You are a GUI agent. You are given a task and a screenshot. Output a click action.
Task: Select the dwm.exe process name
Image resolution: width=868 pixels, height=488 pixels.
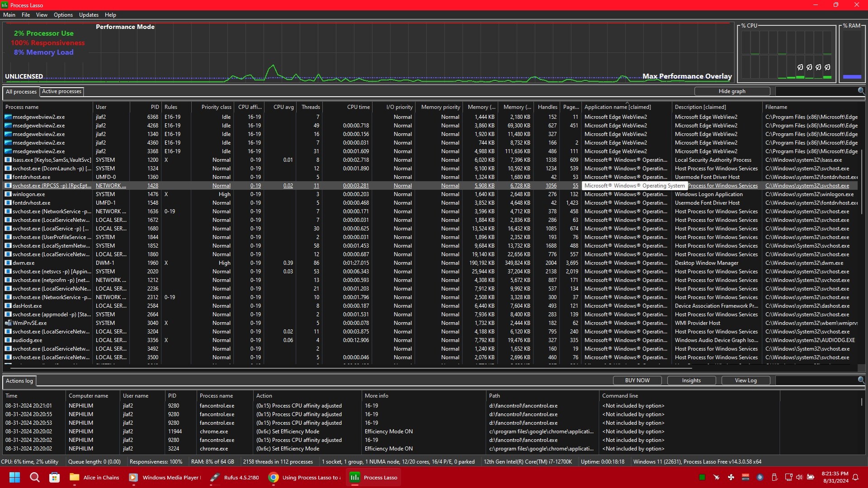[x=24, y=263]
